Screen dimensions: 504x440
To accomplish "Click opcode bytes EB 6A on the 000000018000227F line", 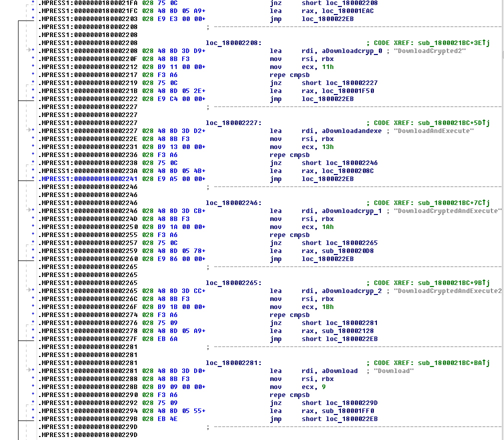I will click(168, 339).
